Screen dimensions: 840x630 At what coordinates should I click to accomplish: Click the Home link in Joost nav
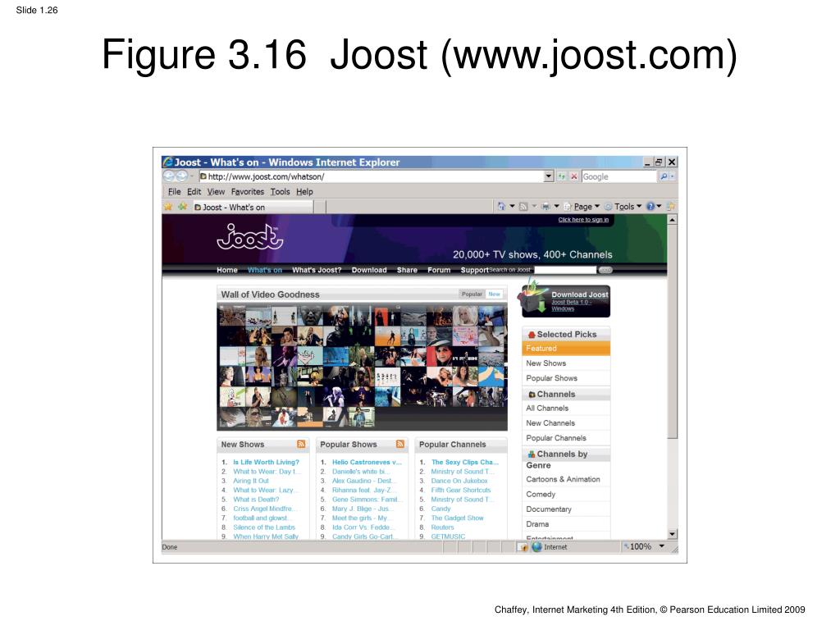tap(227, 270)
